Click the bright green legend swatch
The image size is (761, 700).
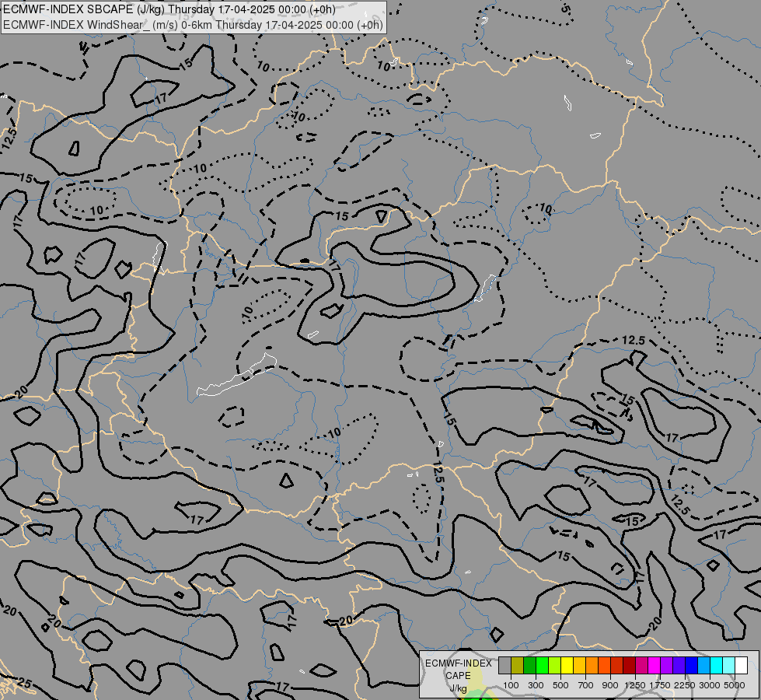[542, 665]
